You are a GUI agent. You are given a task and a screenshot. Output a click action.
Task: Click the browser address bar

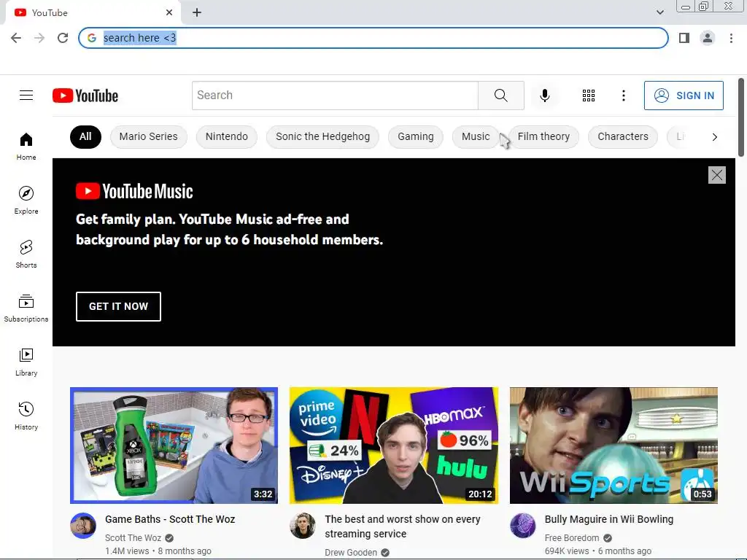(x=373, y=38)
